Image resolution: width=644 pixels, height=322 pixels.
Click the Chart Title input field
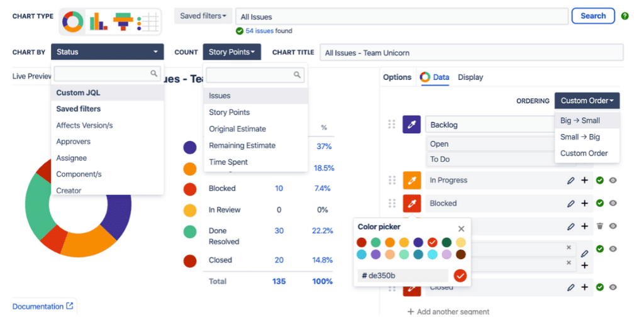click(x=472, y=53)
